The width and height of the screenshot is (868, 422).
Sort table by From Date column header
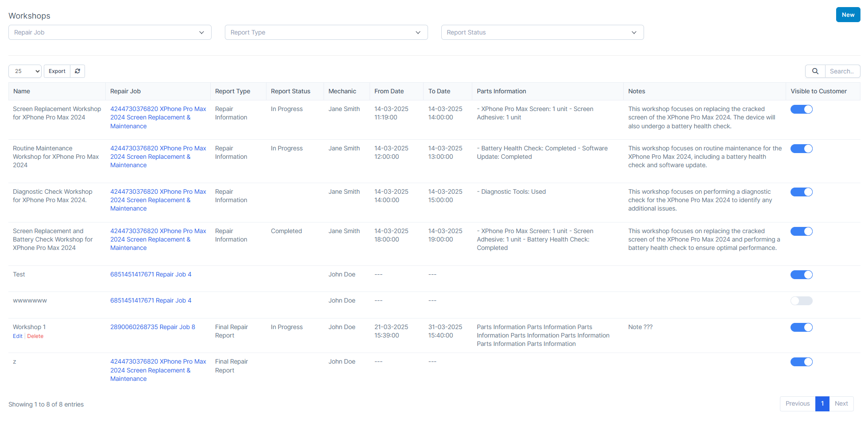pyautogui.click(x=389, y=91)
